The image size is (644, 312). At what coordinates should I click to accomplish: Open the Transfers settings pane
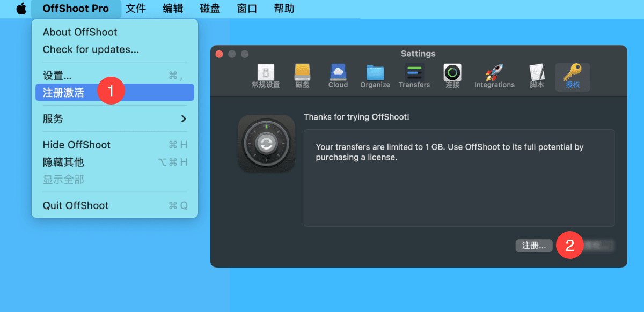(414, 77)
